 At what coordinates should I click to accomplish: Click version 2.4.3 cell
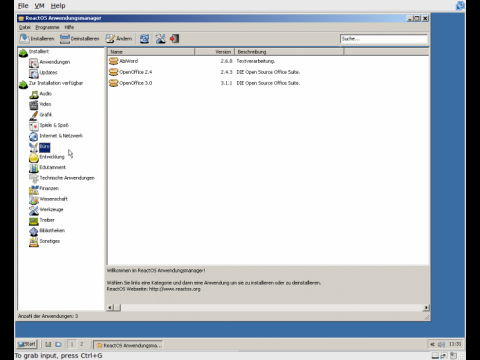coord(226,72)
